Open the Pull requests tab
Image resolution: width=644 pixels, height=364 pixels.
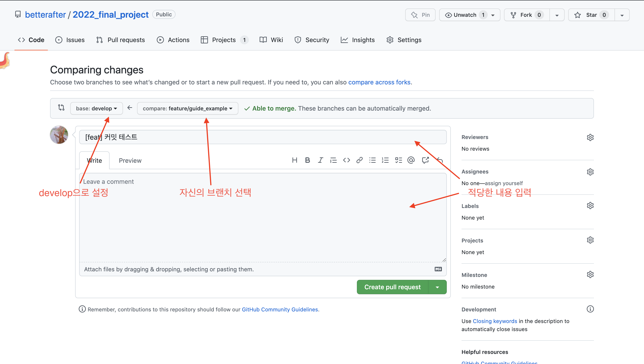pyautogui.click(x=121, y=40)
